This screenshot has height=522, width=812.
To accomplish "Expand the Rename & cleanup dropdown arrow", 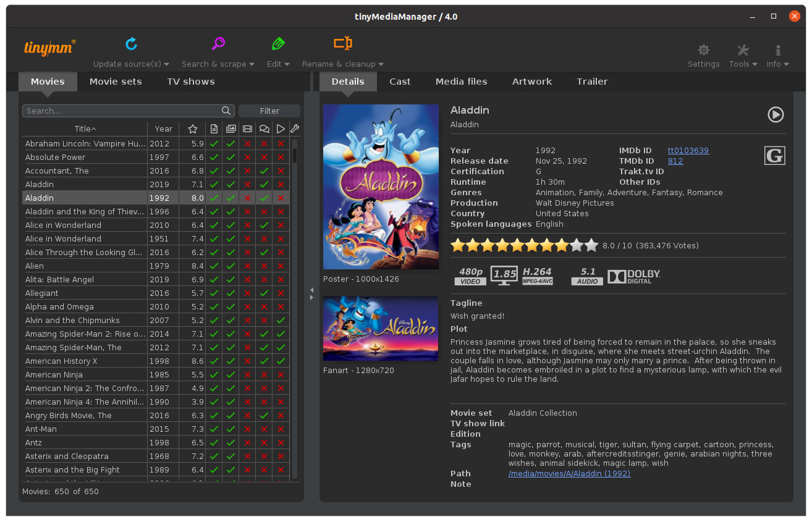I will [x=381, y=64].
